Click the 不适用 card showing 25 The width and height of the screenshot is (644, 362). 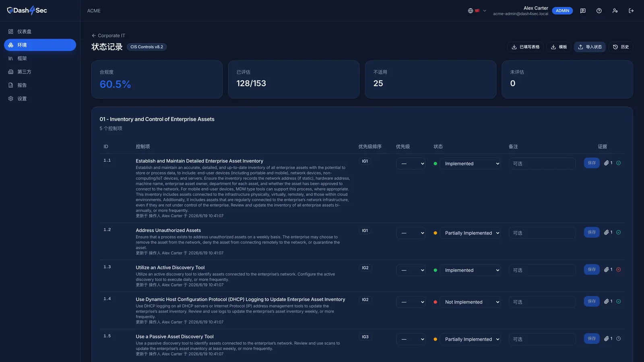click(x=430, y=79)
